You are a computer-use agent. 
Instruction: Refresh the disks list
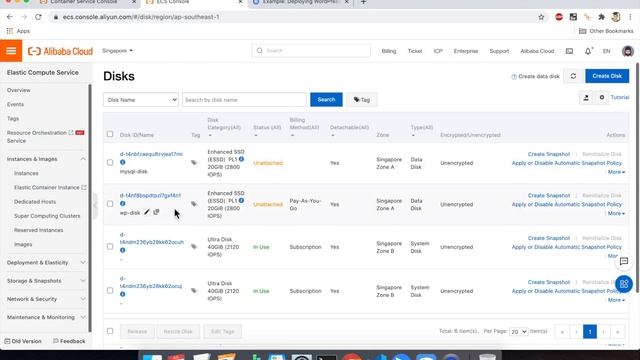[573, 76]
